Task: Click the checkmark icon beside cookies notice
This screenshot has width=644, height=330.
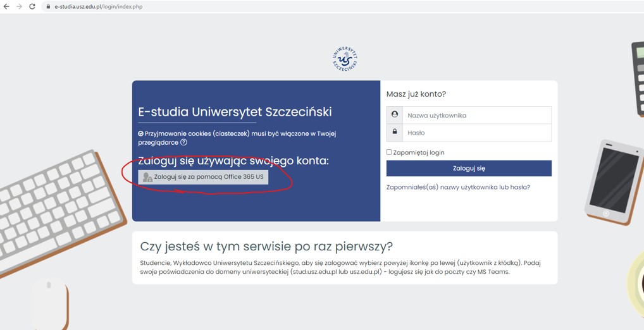Action: click(141, 134)
